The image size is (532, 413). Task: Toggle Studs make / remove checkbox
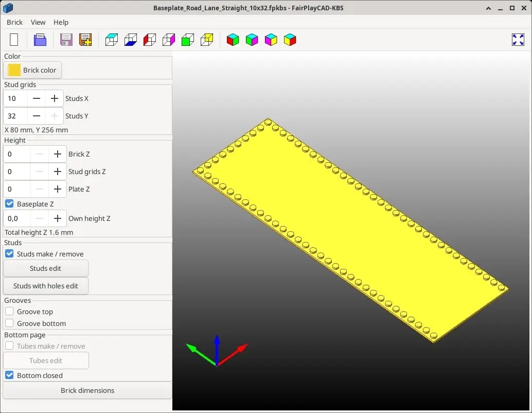[9, 254]
